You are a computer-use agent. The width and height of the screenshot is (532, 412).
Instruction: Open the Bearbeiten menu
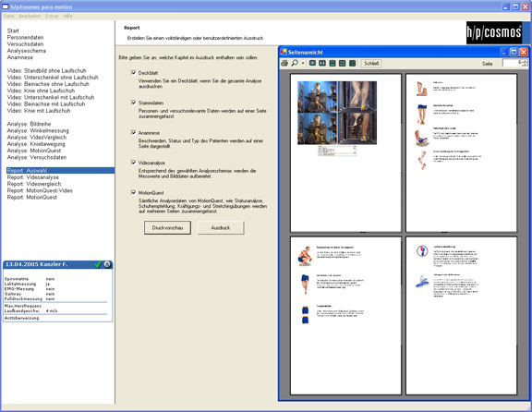pyautogui.click(x=30, y=16)
